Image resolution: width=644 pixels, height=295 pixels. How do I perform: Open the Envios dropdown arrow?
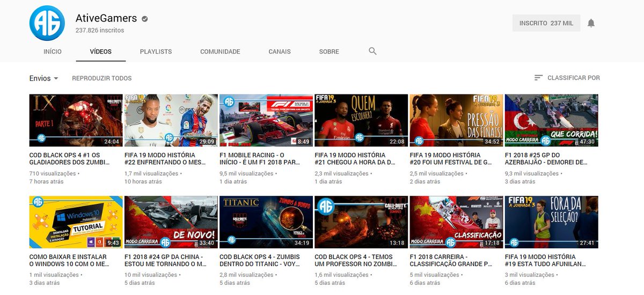55,78
